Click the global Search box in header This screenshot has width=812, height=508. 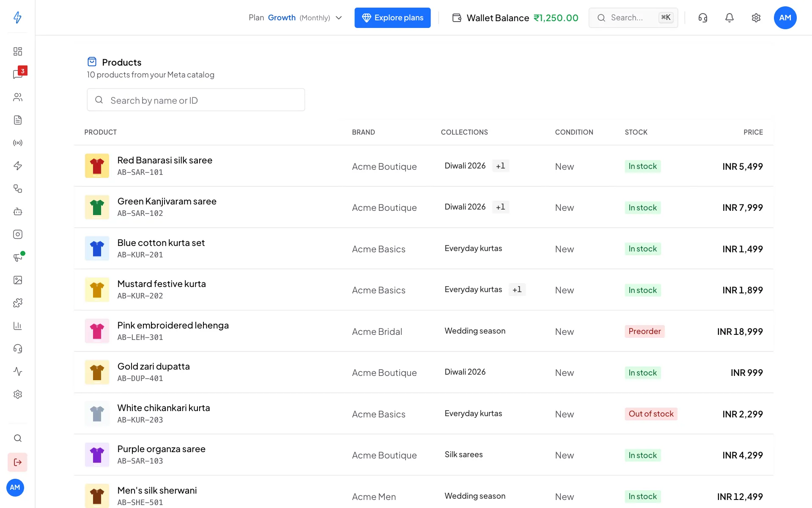pyautogui.click(x=633, y=18)
